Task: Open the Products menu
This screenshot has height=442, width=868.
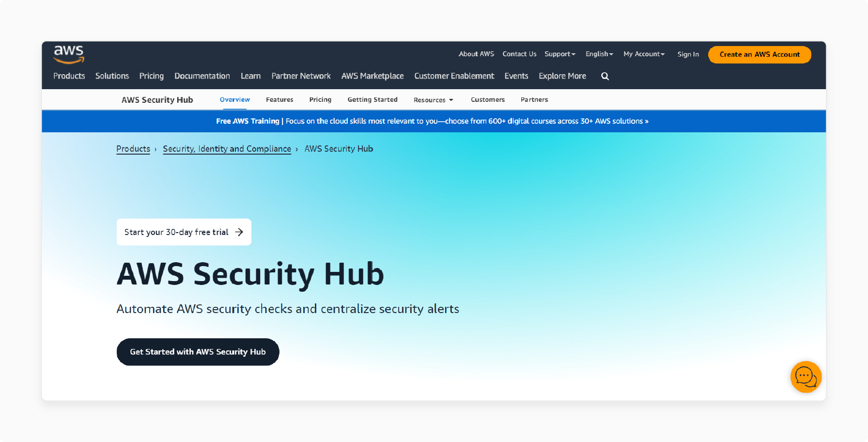Action: click(69, 76)
